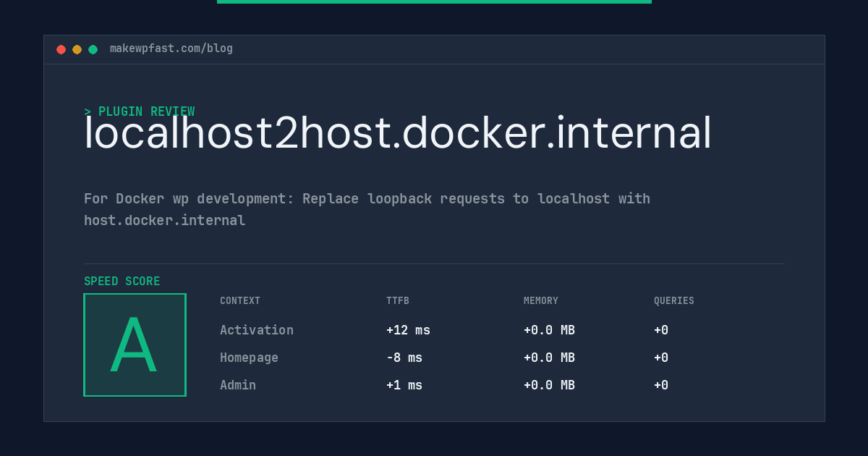This screenshot has width=868, height=456.
Task: Click the green window dot
Action: (x=93, y=49)
